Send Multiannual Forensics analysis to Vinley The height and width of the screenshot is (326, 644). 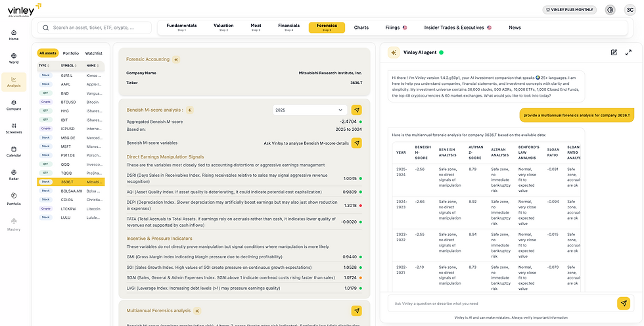click(x=357, y=311)
